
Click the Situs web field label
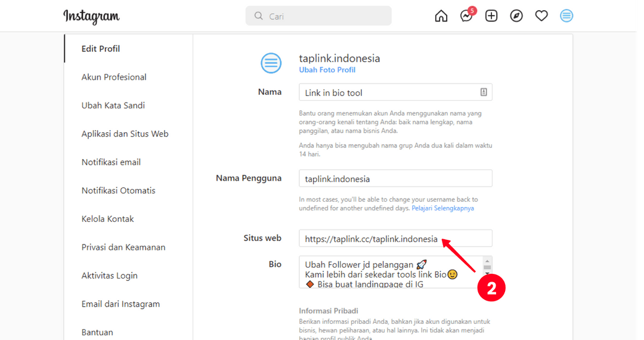(x=262, y=238)
